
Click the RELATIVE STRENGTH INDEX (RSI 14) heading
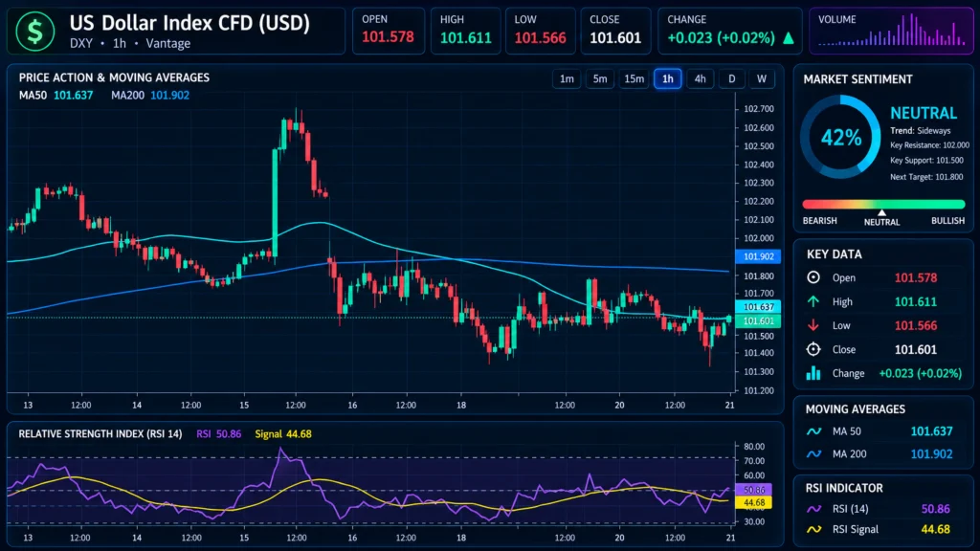(100, 434)
